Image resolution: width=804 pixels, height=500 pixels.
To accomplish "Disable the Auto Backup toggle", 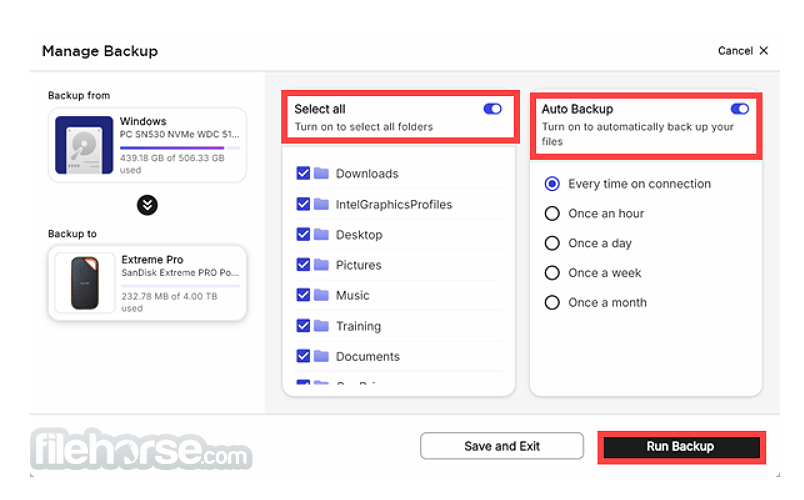I will tap(739, 109).
